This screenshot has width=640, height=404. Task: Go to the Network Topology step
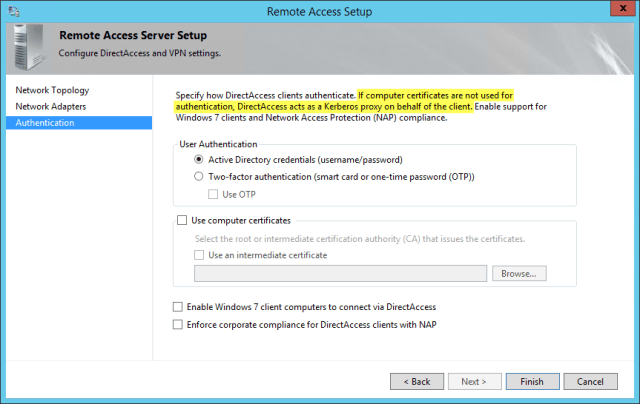pos(52,90)
